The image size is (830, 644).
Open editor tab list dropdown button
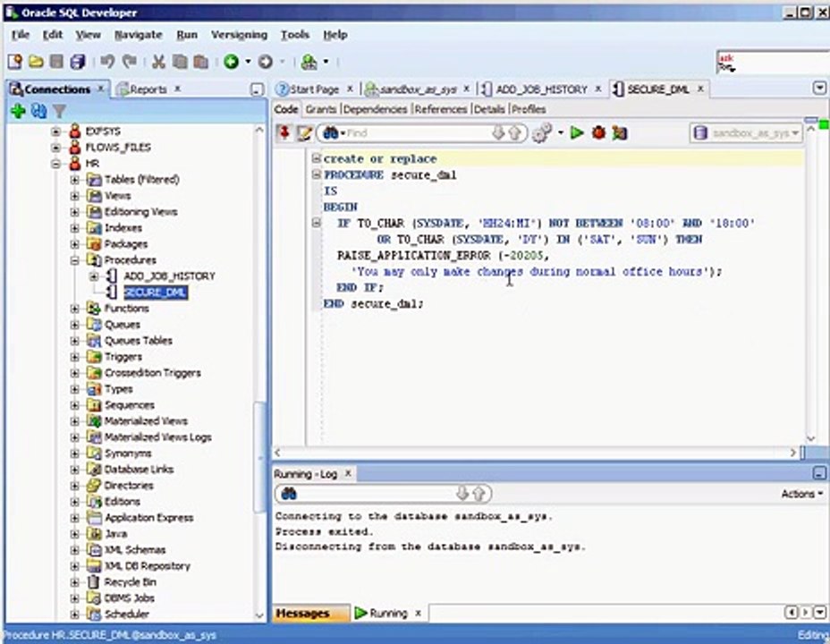(819, 88)
